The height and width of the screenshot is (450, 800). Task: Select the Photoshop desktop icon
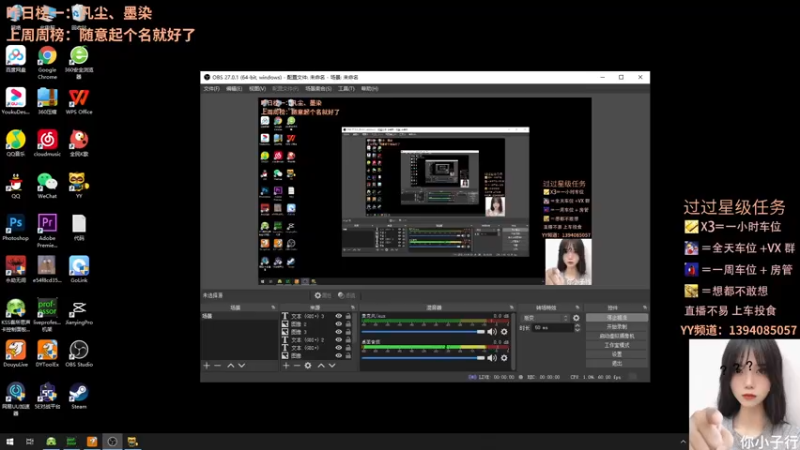pyautogui.click(x=15, y=228)
